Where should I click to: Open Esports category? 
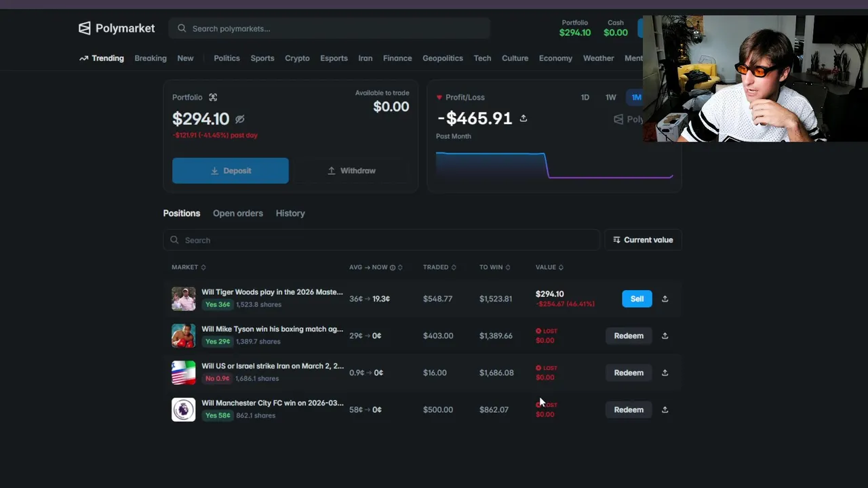pos(334,58)
